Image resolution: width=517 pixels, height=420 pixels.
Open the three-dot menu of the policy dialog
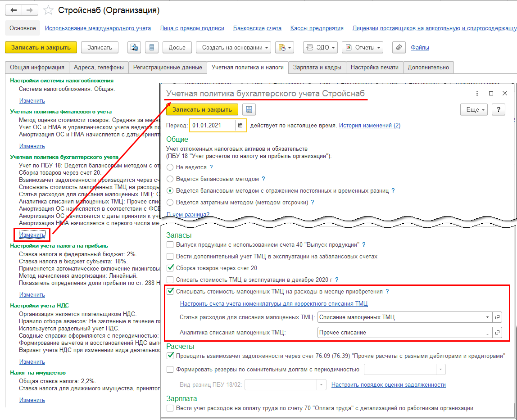[477, 93]
